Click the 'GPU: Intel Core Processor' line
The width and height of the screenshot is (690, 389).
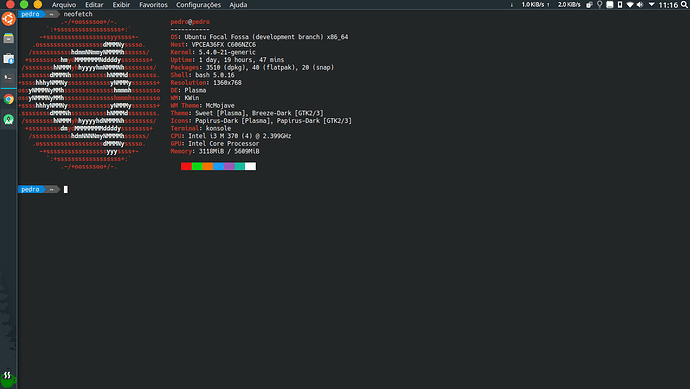215,143
